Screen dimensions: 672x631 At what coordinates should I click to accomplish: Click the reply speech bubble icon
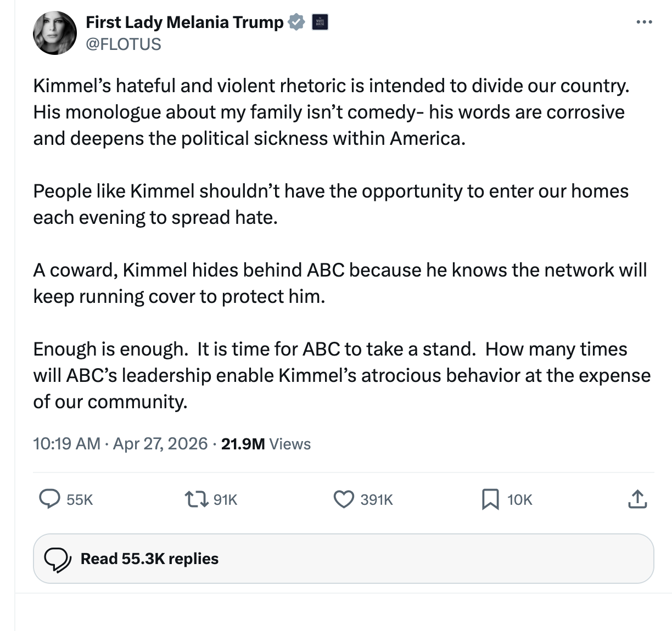point(50,499)
